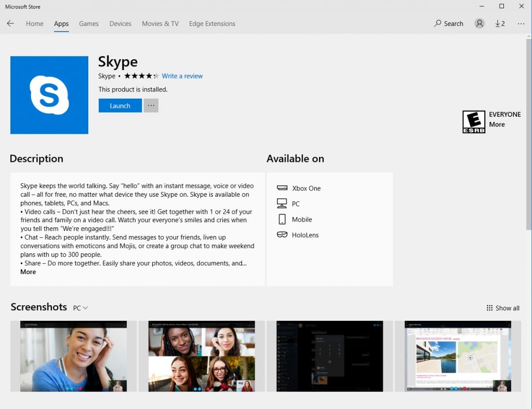532x409 pixels.
Task: Open the top-right See more menu
Action: point(521,24)
